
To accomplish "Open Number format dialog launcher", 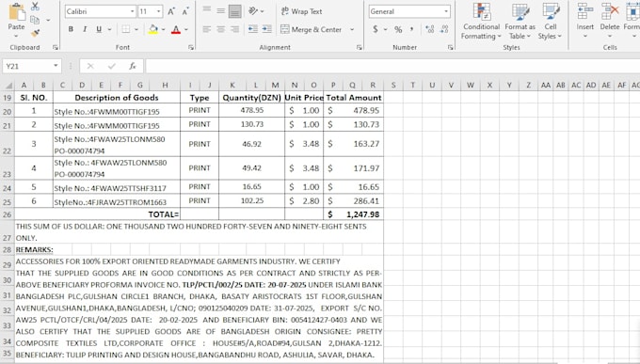I will 450,48.
